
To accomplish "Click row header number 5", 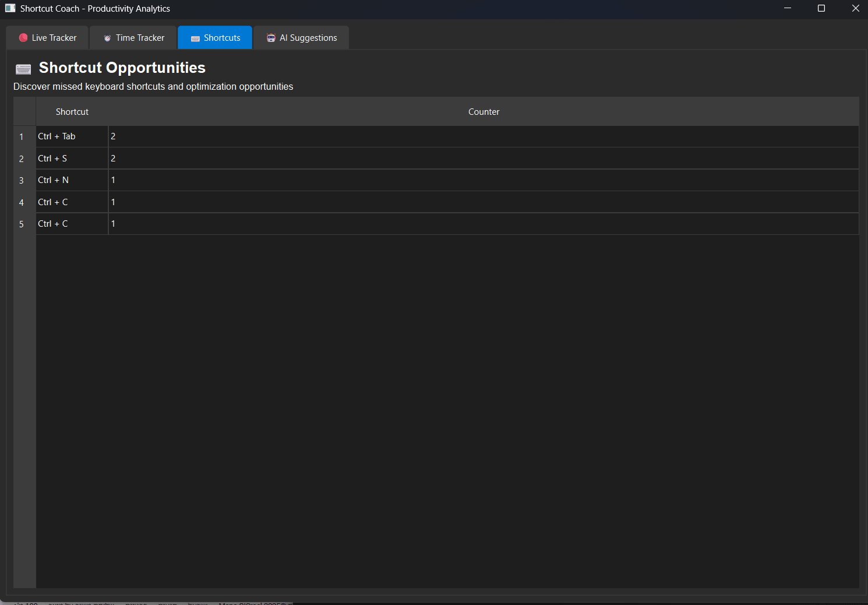I will point(22,224).
